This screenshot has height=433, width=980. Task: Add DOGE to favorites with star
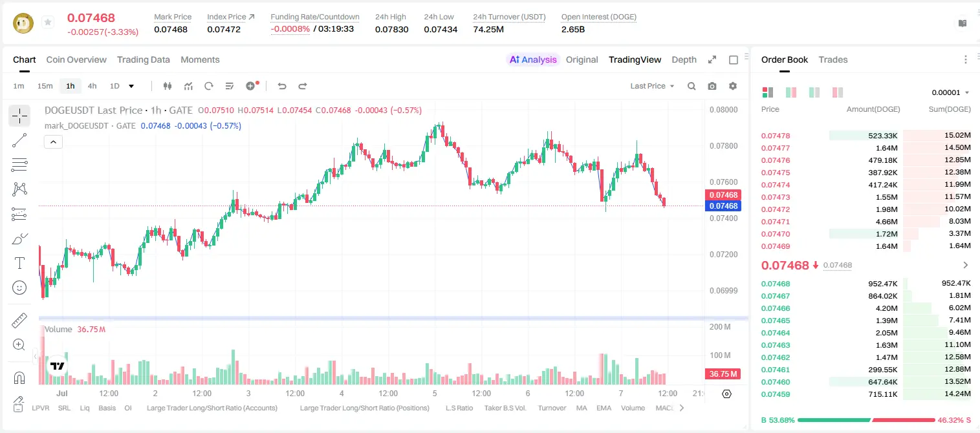coord(48,23)
